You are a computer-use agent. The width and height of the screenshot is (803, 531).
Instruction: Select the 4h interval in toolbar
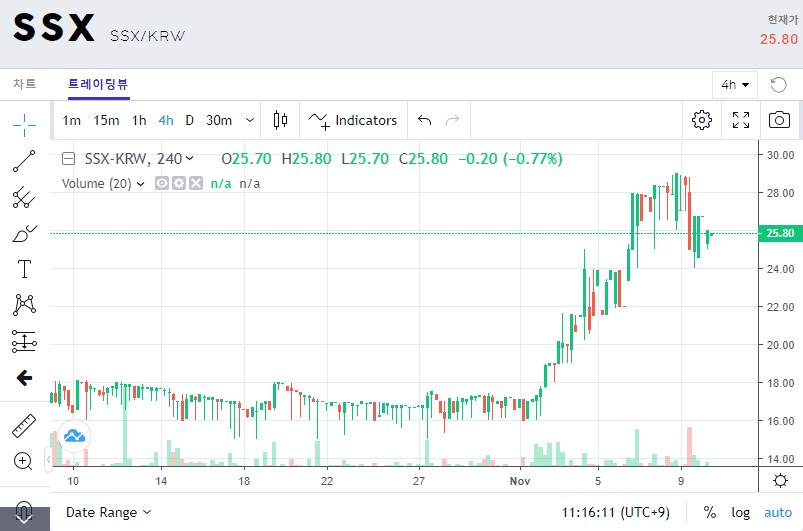(166, 120)
